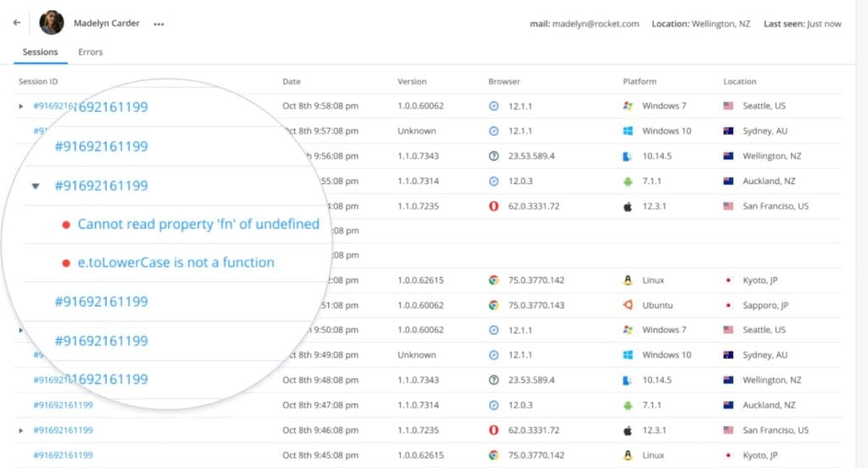Click Android icon in 9:55:08 pm row
This screenshot has height=468, width=868.
(x=628, y=181)
